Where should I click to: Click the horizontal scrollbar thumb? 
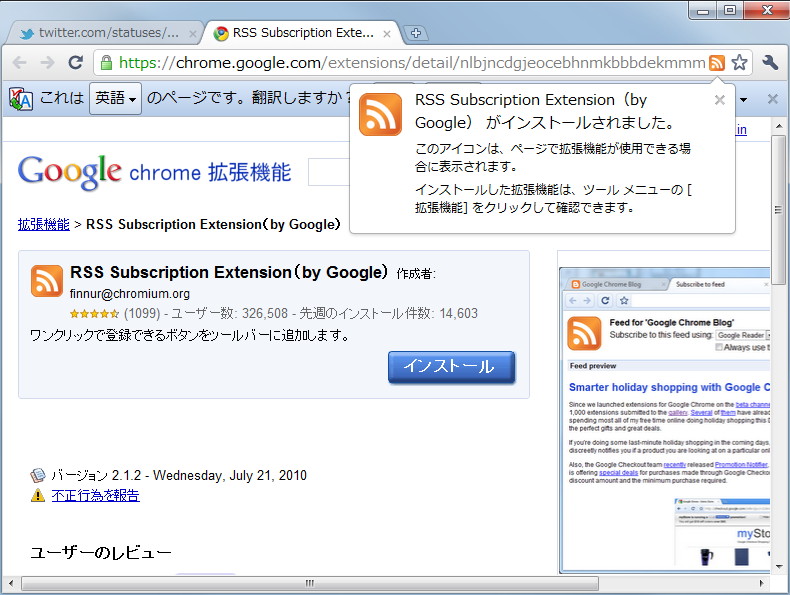pos(310,583)
